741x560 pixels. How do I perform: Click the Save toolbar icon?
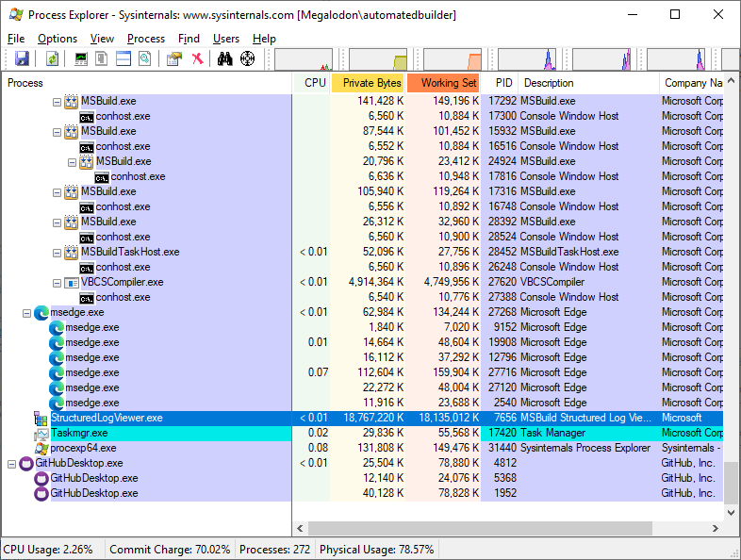pyautogui.click(x=23, y=58)
